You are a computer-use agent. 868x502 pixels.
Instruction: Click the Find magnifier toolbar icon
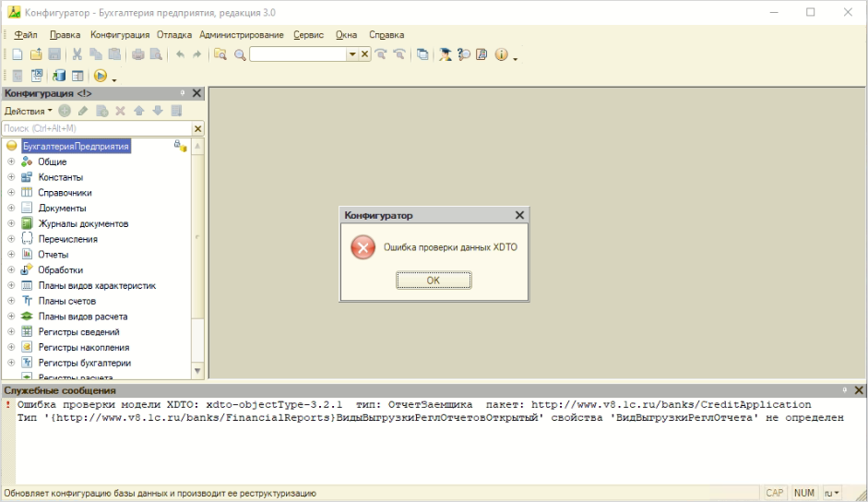pyautogui.click(x=240, y=54)
